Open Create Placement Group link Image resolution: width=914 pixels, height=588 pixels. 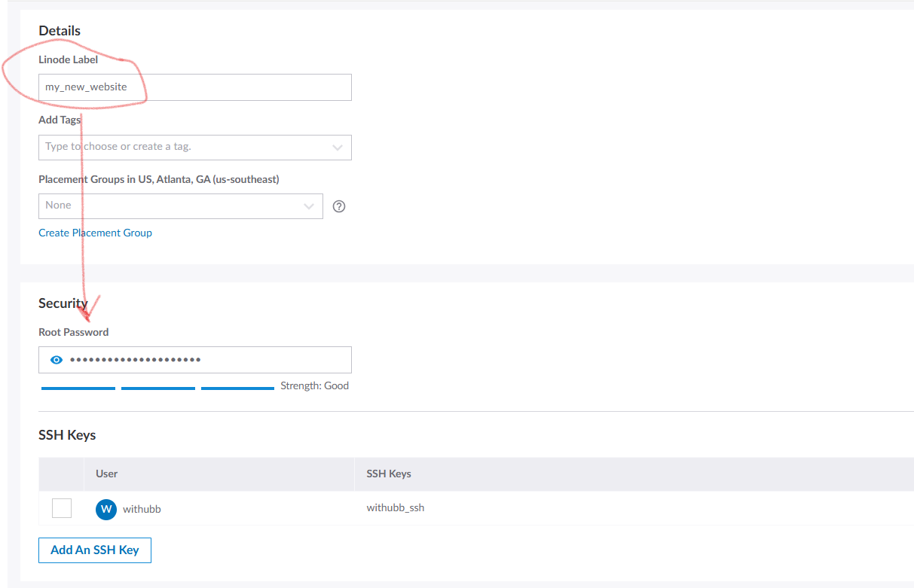pyautogui.click(x=95, y=233)
